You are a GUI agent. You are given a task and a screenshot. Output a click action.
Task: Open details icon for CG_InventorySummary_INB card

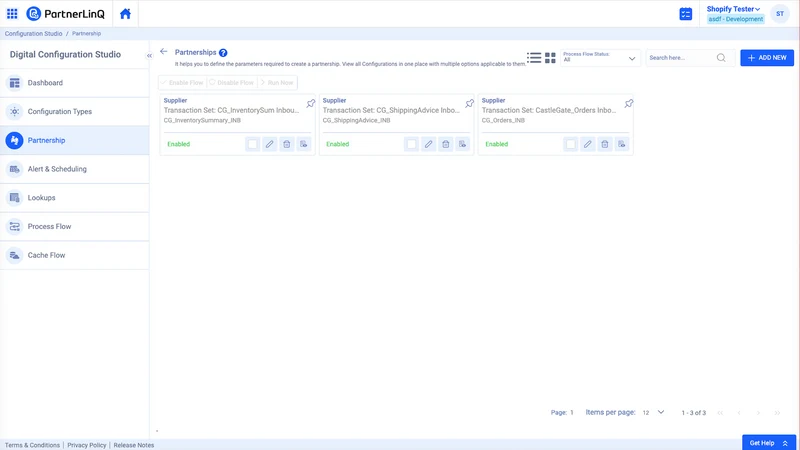pos(304,144)
